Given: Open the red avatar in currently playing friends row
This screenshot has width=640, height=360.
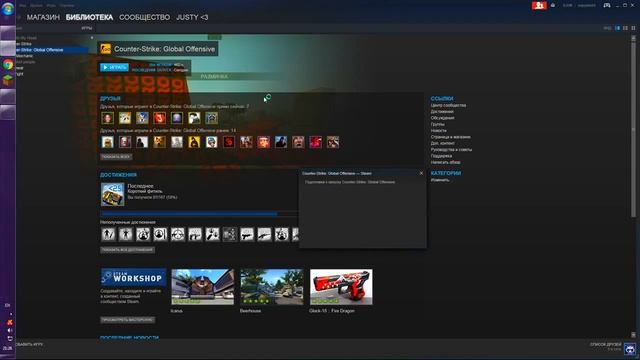Looking at the screenshot, I should coord(160,118).
